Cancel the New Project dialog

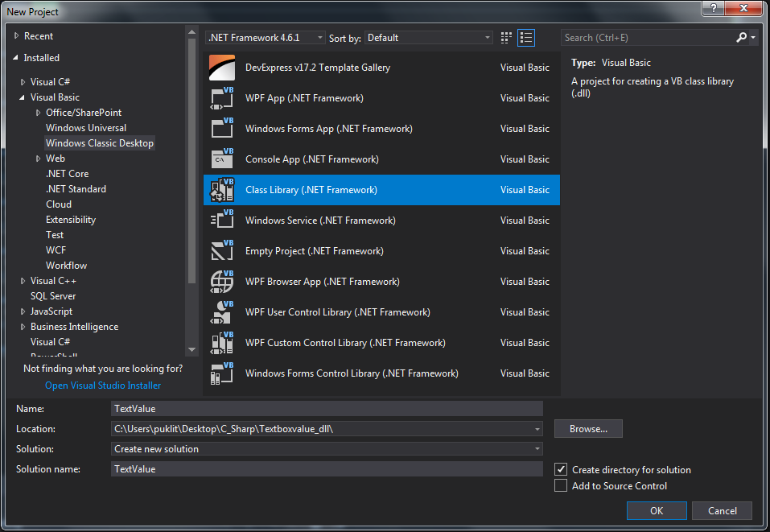(x=722, y=511)
